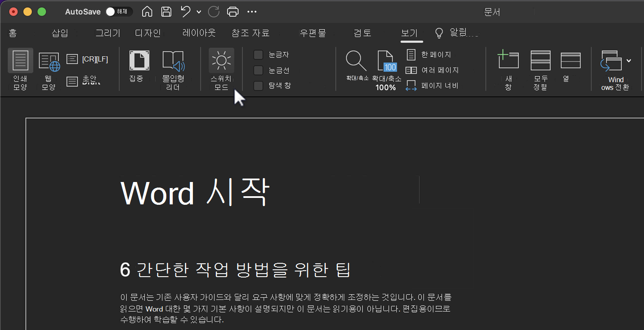Go to Home icon in title bar
This screenshot has height=330, width=644.
pyautogui.click(x=147, y=12)
